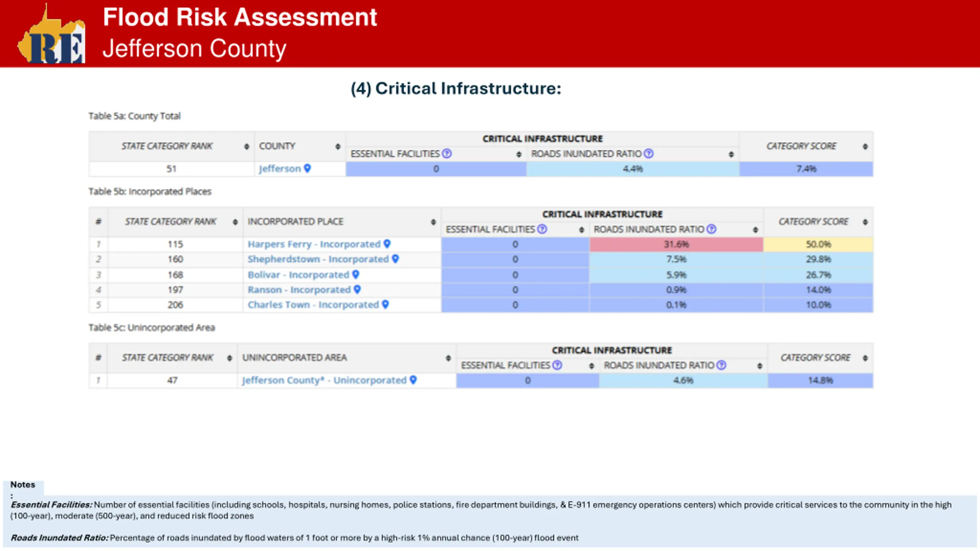This screenshot has height=551, width=980.
Task: Sort Table 5c Roads Inundated Ratio arrow
Action: 759,366
